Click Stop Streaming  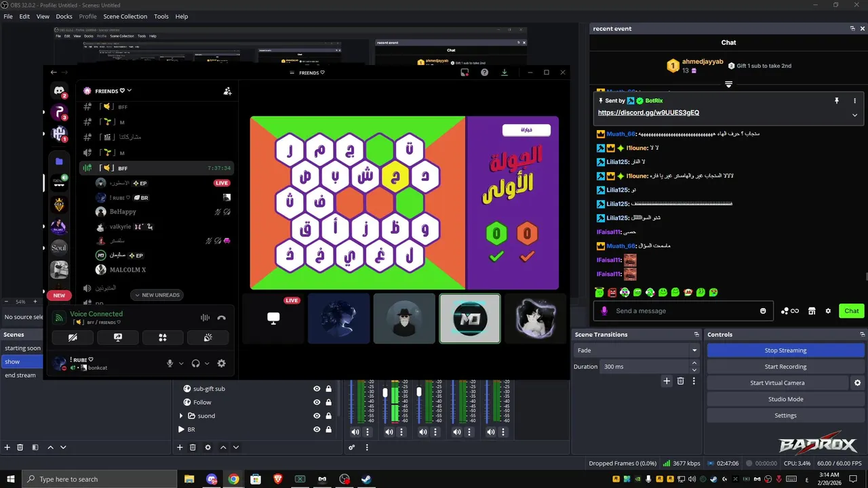coord(785,350)
